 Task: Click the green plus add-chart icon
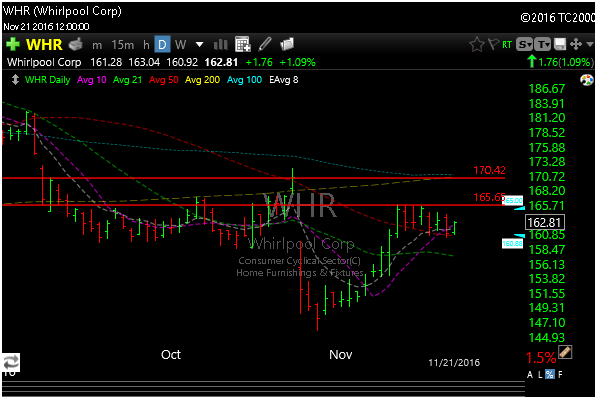[x=13, y=44]
